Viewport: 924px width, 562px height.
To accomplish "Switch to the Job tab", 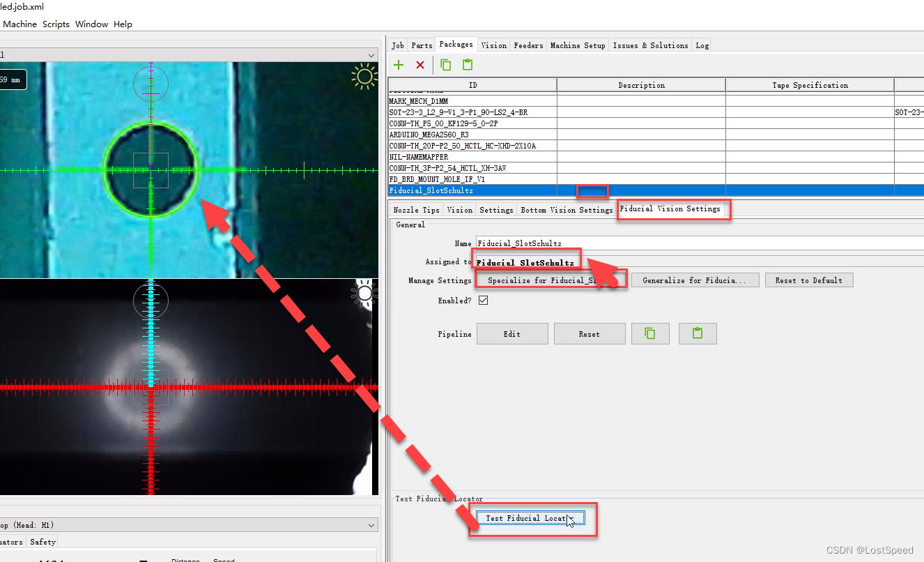I will [x=398, y=45].
